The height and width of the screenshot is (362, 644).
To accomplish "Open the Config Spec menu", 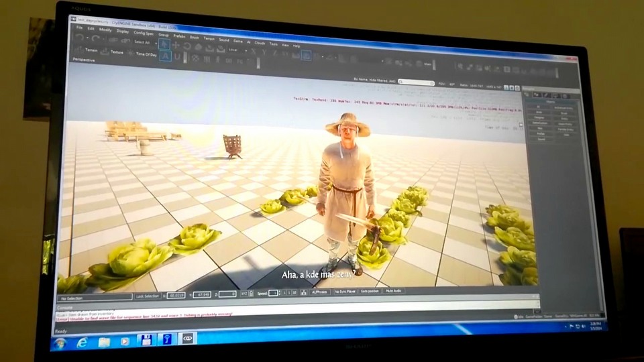I will pyautogui.click(x=143, y=32).
